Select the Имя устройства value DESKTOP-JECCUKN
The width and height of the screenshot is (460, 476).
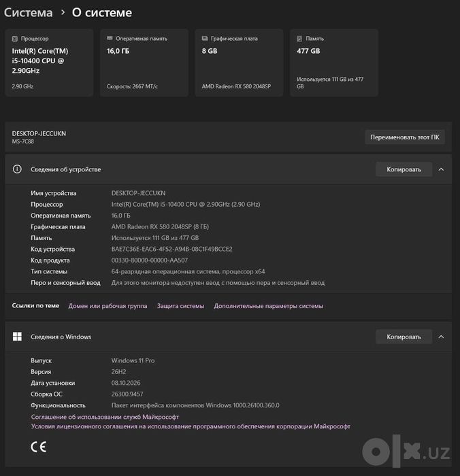tap(138, 193)
